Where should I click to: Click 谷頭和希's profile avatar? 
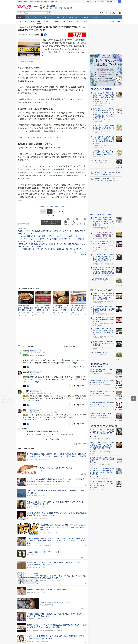(20, 352)
